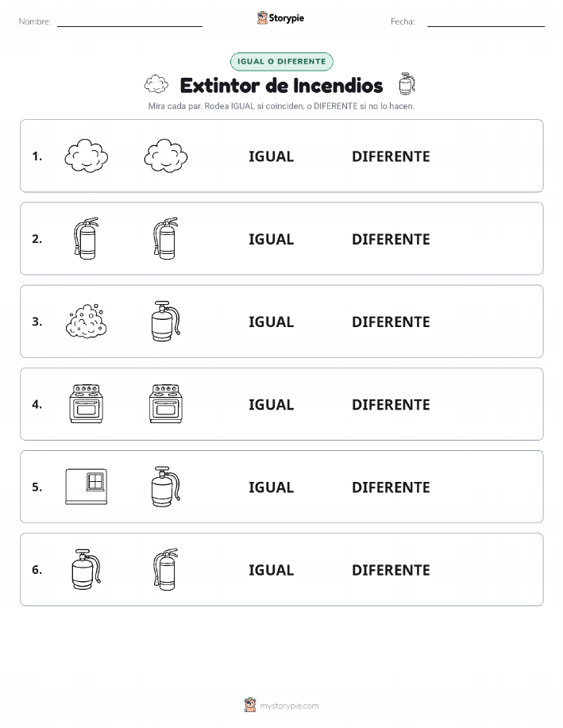Click the Nombre name line field

pyautogui.click(x=129, y=21)
